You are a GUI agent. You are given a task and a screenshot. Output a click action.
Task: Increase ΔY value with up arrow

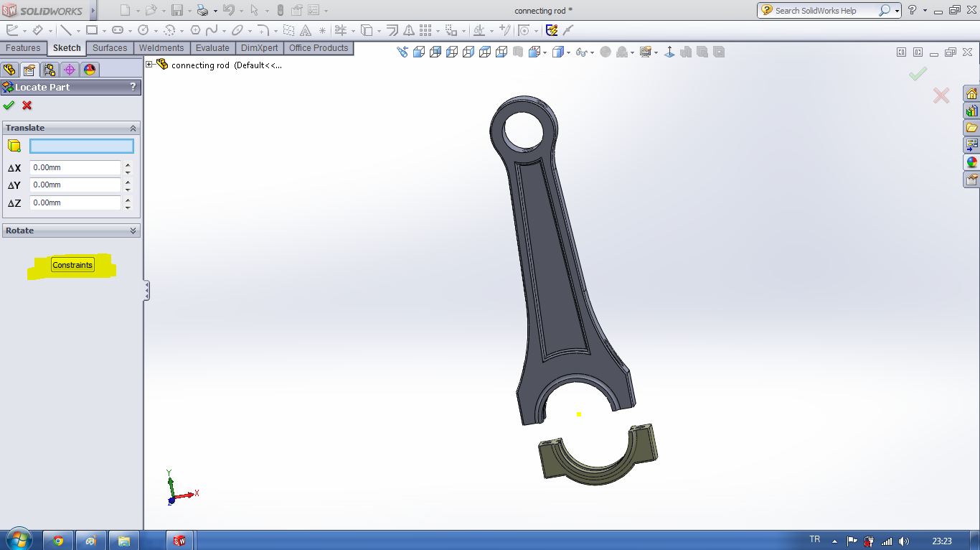coord(128,182)
